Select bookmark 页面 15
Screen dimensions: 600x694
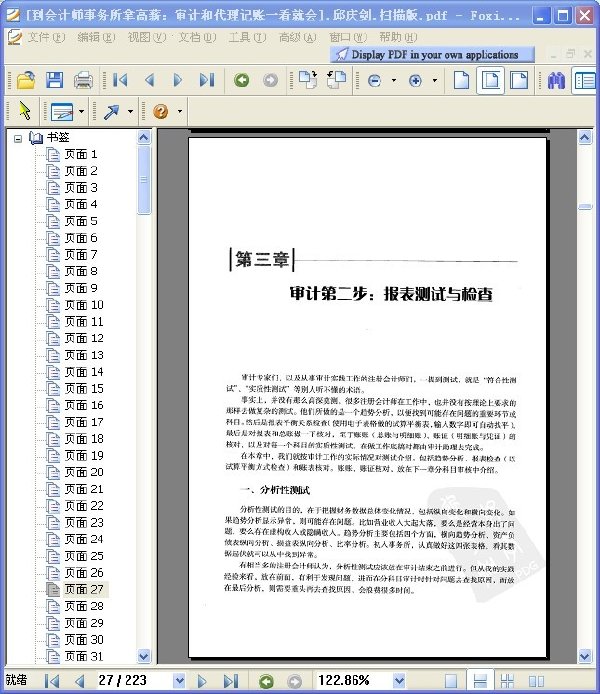[84, 389]
